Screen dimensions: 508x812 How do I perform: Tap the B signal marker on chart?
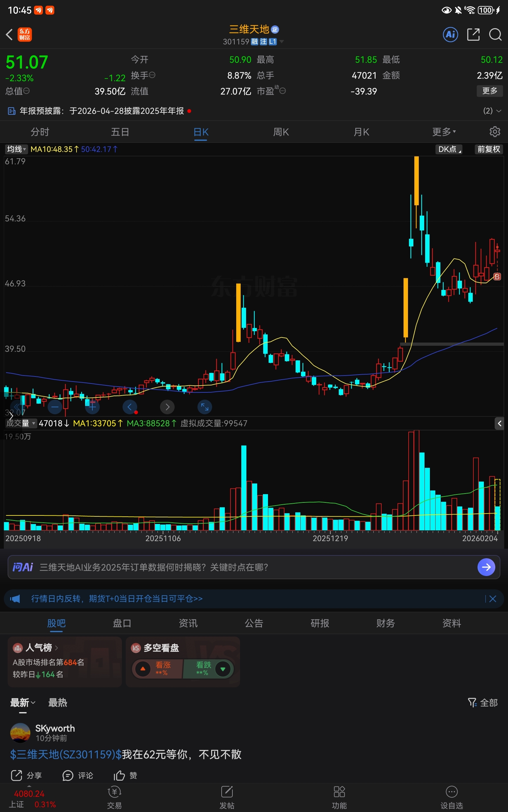497,277
